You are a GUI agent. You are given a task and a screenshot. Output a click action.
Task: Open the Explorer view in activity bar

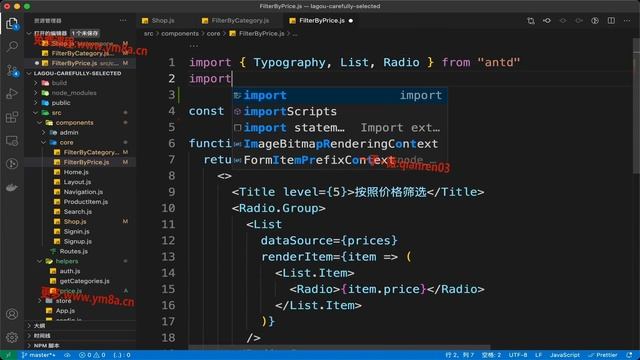tap(12, 23)
